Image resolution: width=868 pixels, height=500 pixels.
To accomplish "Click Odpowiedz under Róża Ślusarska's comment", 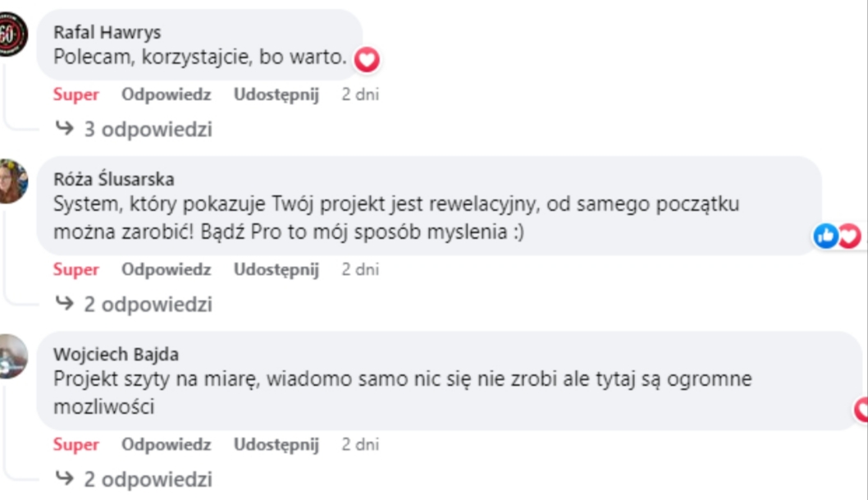I will 167,269.
